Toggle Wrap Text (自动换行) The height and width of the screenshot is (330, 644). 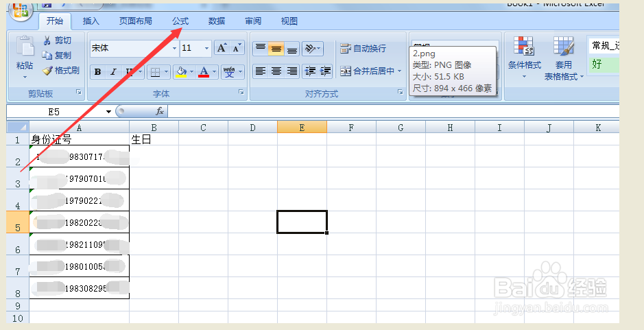[x=363, y=49]
